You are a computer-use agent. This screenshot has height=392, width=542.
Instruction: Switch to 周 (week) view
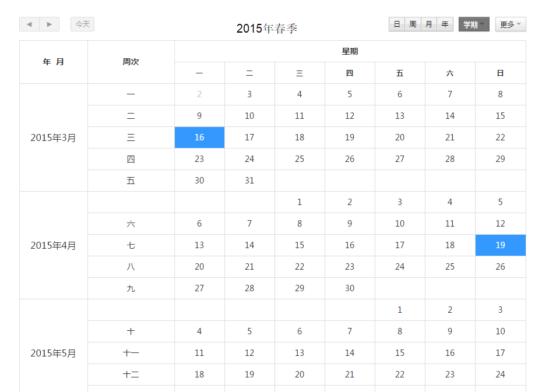click(x=413, y=24)
